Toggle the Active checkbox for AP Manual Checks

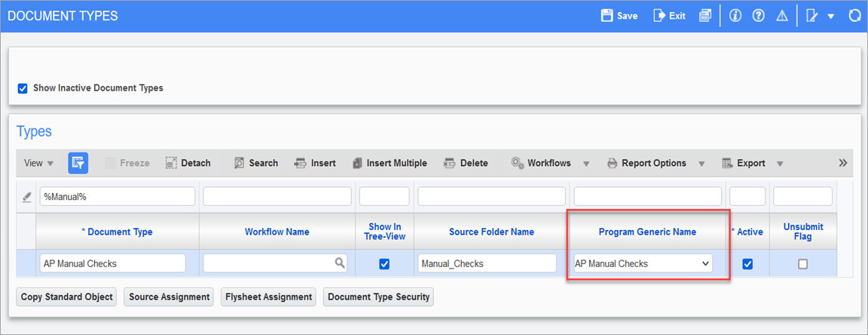point(747,264)
